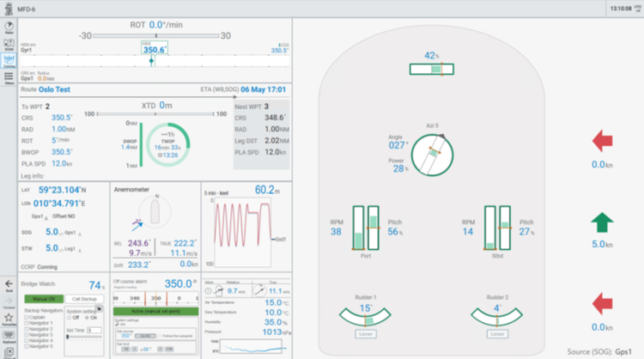Click route name 'Oslo Test'

[54, 89]
